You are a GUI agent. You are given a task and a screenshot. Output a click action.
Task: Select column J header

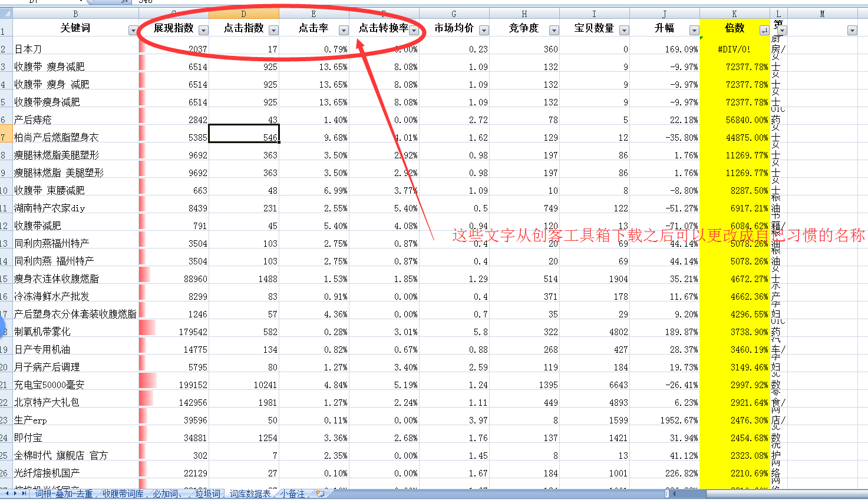(x=664, y=14)
